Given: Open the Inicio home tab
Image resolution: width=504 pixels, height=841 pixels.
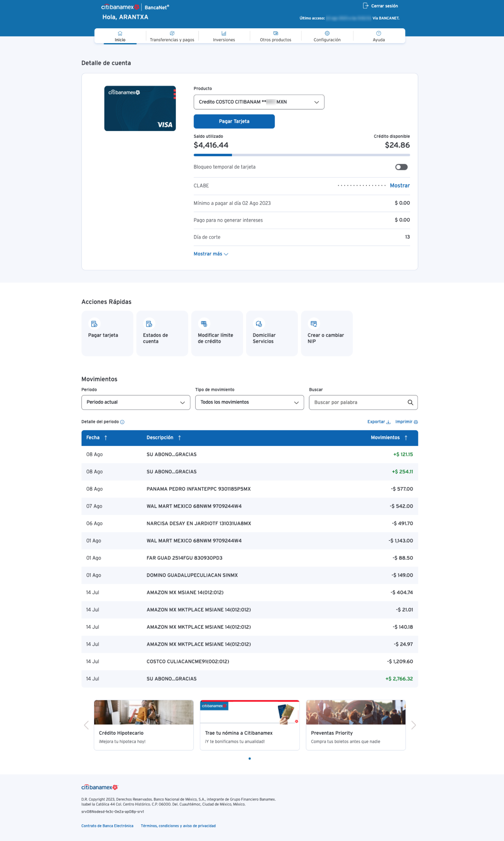Looking at the screenshot, I should pyautogui.click(x=120, y=36).
